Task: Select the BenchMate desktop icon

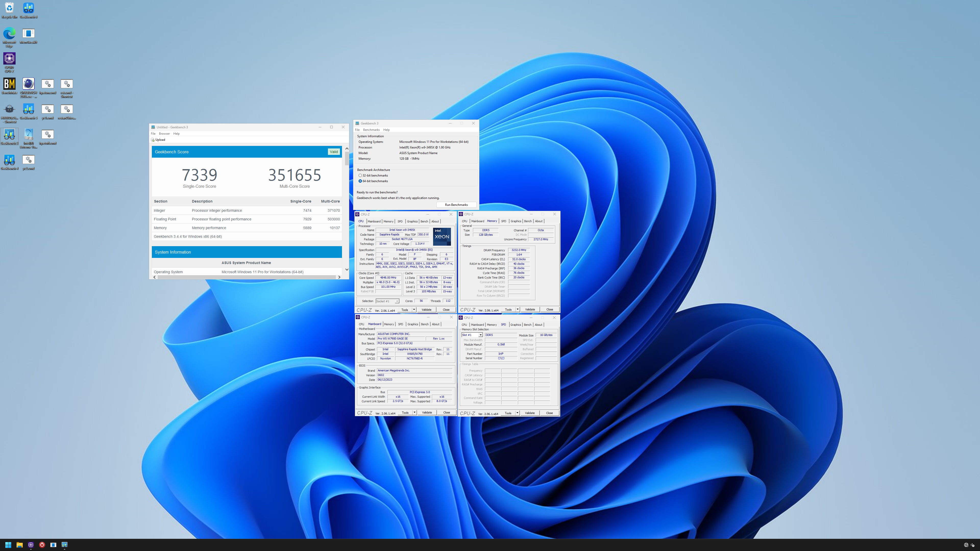Action: click(x=9, y=86)
